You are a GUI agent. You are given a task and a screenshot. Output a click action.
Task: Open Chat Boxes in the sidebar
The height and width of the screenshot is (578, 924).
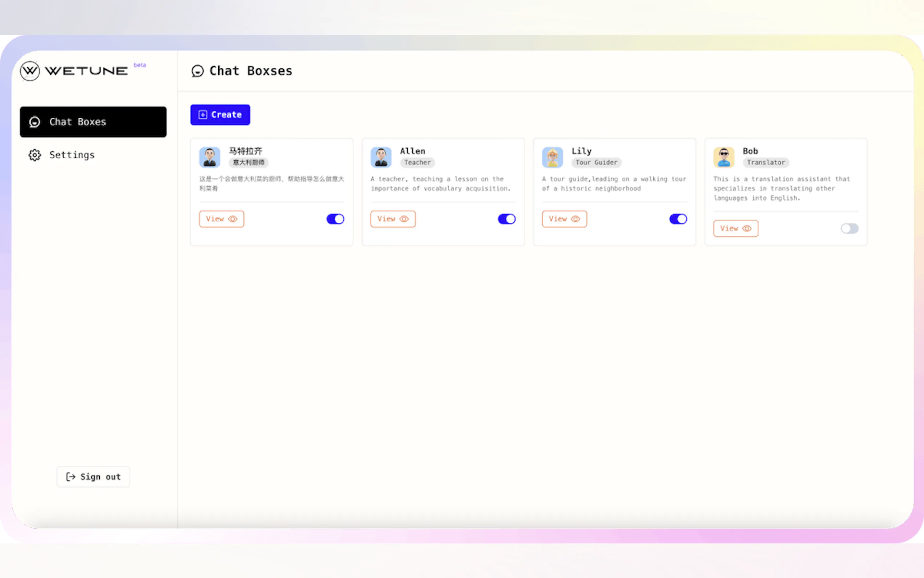point(93,122)
